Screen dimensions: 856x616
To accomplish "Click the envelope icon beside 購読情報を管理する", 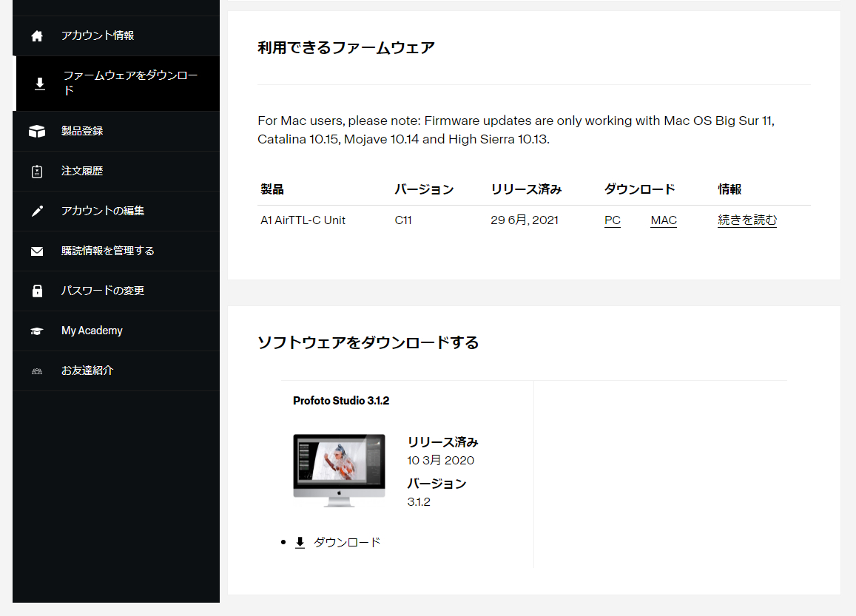I will [x=36, y=251].
